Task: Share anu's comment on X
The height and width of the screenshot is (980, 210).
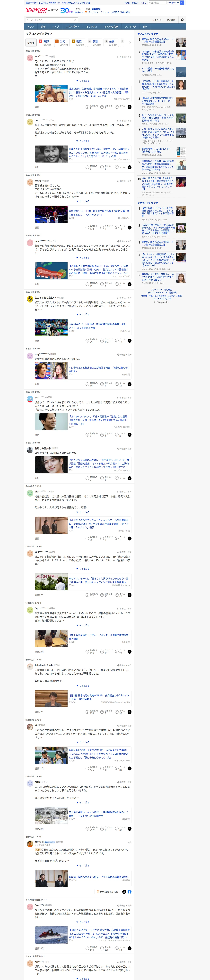Action: coord(130,107)
